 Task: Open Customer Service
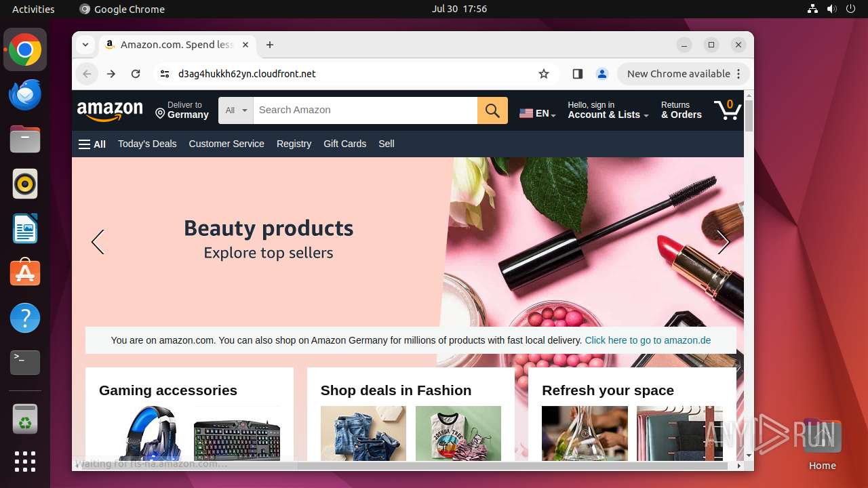pos(226,144)
